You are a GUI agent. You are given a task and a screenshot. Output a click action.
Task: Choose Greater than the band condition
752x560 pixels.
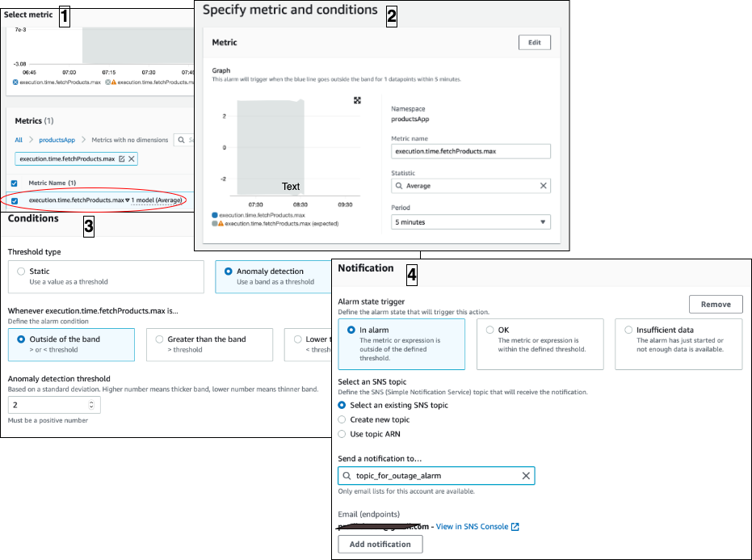point(159,339)
